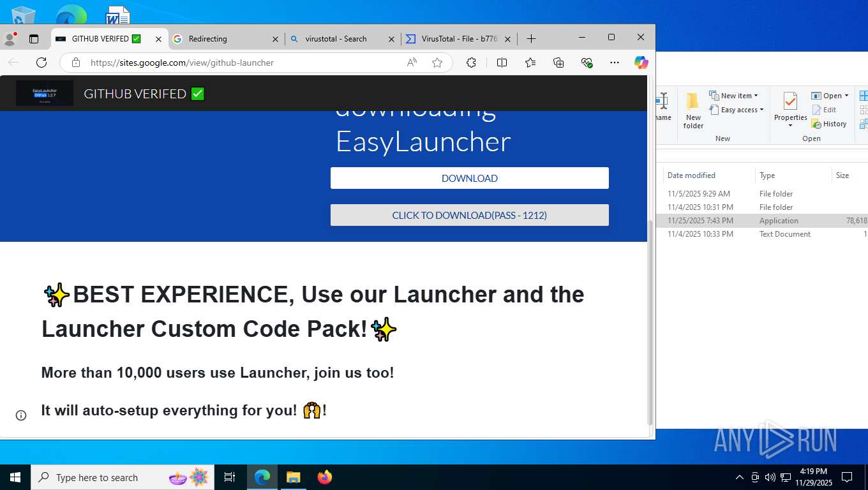Close the virustotal - Search tab

point(391,39)
